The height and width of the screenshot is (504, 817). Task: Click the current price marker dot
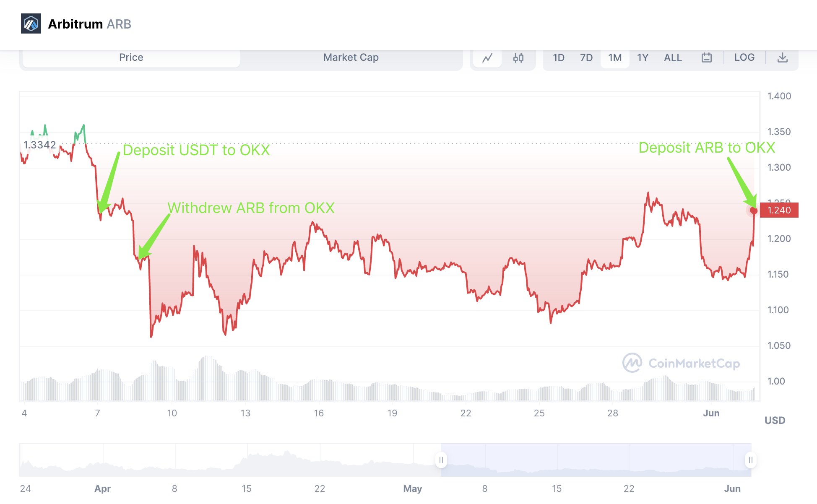(x=754, y=210)
